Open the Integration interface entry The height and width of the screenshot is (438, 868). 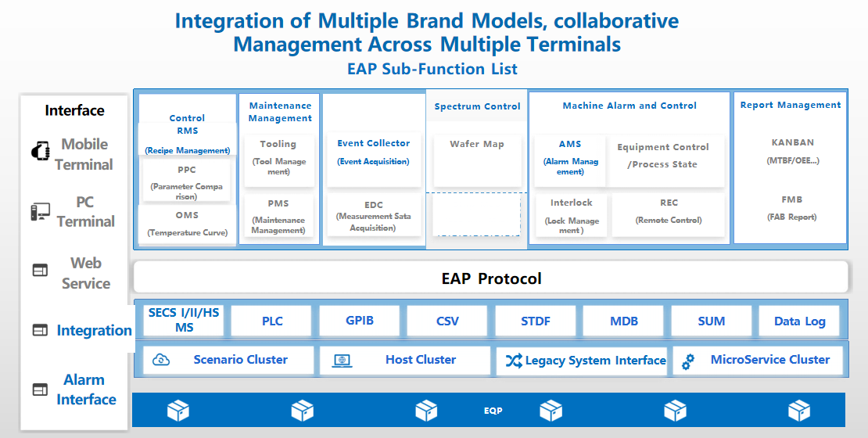pos(94,330)
